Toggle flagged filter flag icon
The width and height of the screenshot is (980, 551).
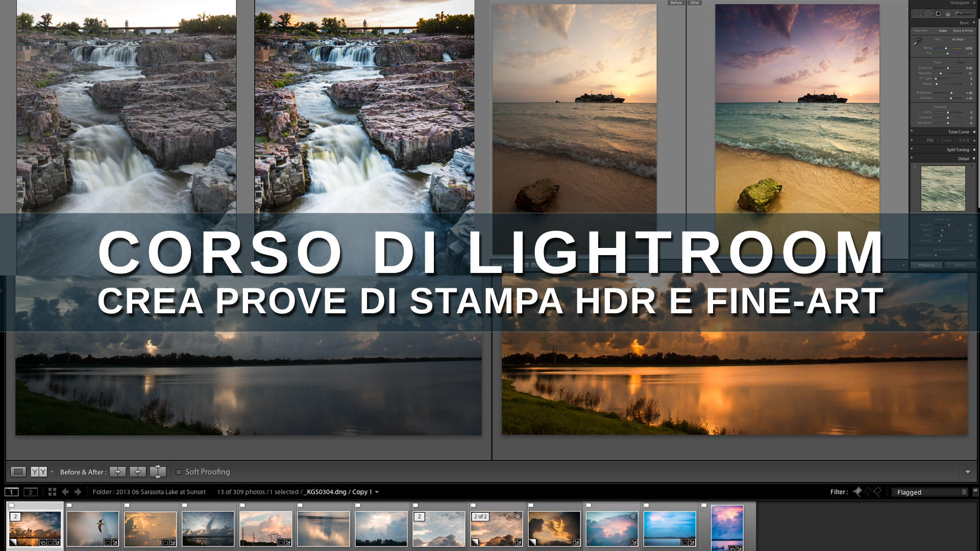click(857, 492)
